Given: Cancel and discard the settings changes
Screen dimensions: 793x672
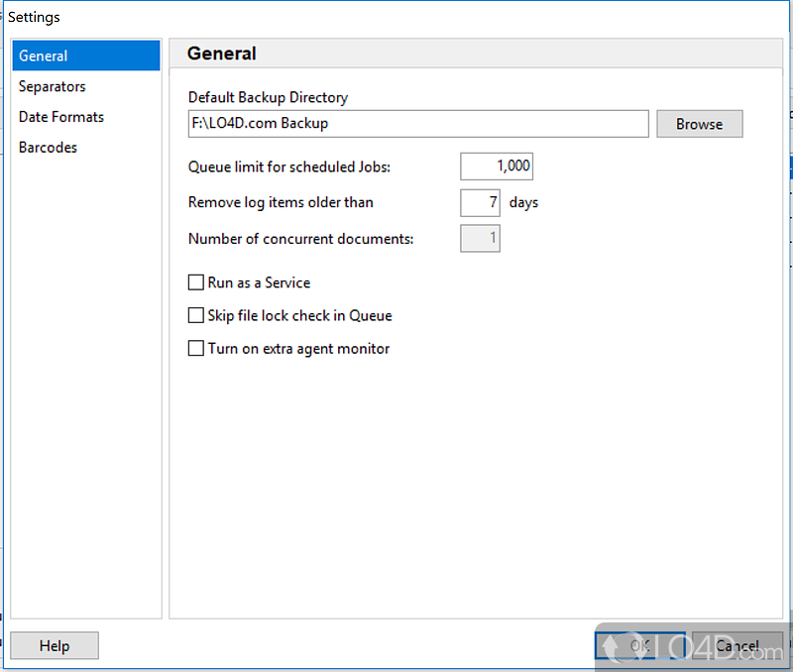Looking at the screenshot, I should coord(737,646).
